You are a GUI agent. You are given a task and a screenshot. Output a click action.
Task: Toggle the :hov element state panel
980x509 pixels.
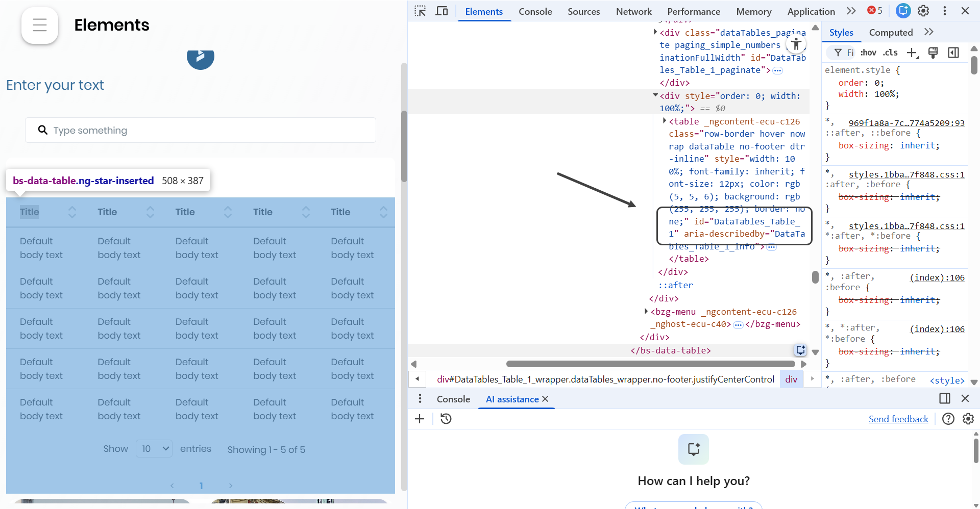coord(868,53)
